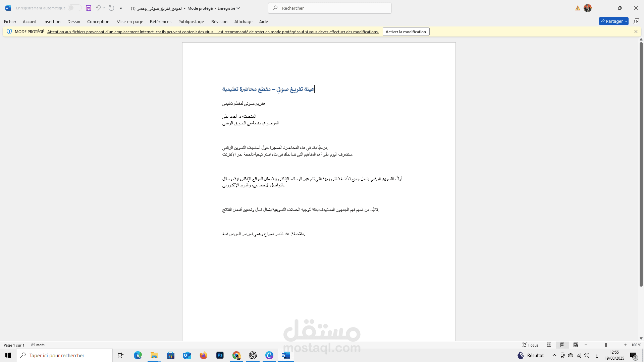Click the zoom out minus button
This screenshot has width=644, height=362.
pos(586,345)
